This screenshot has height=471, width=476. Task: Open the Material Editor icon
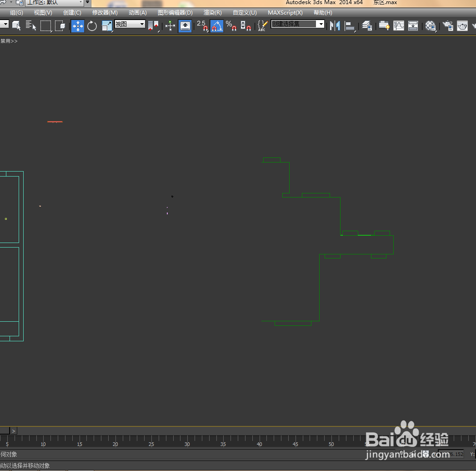(x=431, y=26)
